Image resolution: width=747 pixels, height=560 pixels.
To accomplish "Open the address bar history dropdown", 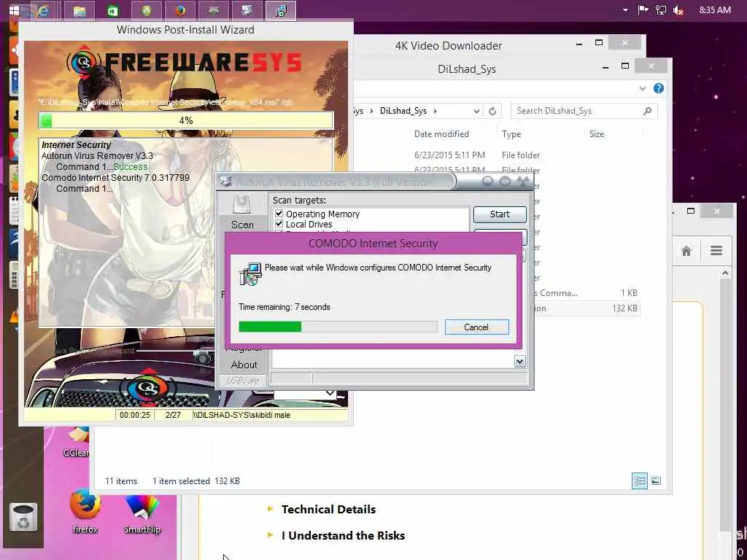I will click(x=476, y=111).
